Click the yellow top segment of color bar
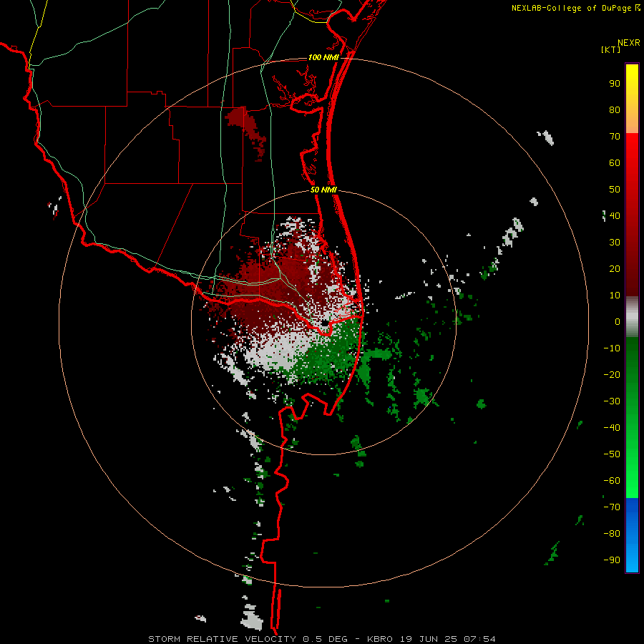The width and height of the screenshot is (644, 644). coord(632,99)
